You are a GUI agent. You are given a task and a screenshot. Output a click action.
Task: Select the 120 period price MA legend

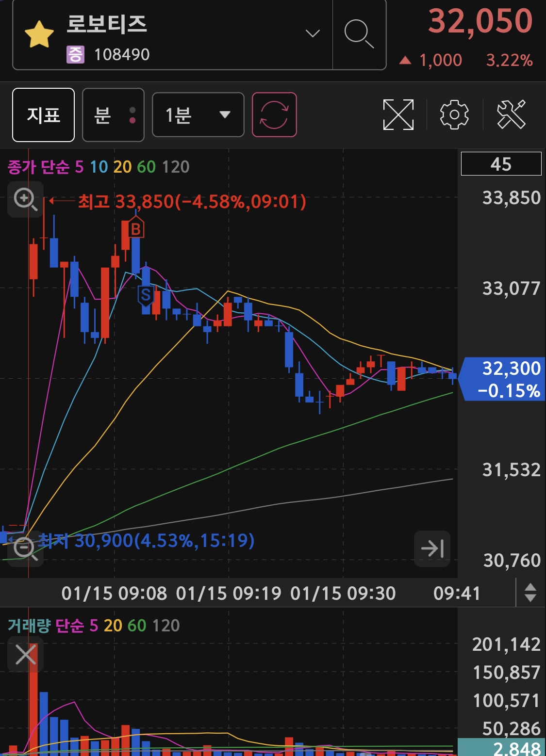click(176, 167)
